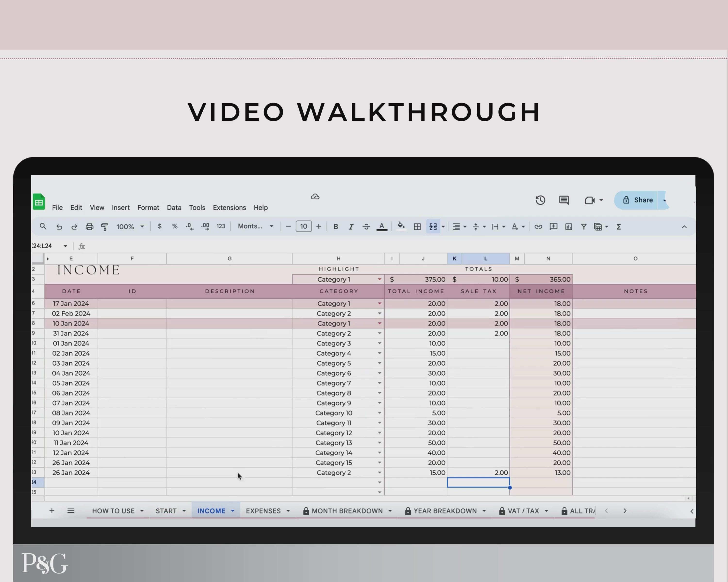Toggle strikethrough formatting

[x=366, y=227]
